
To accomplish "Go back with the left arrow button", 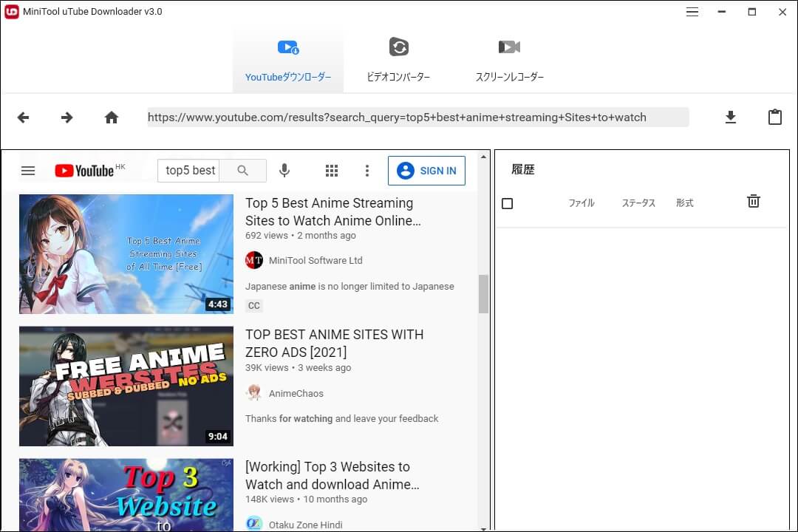I will tap(23, 117).
